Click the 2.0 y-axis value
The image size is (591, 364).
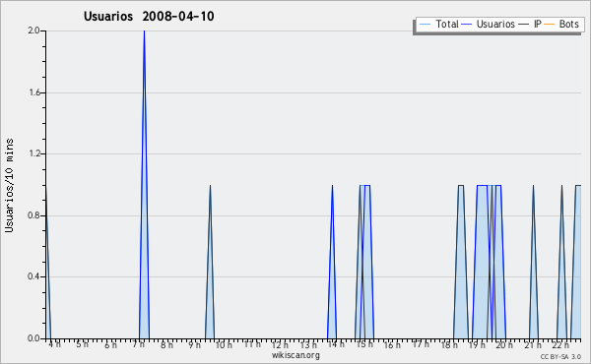(x=33, y=30)
